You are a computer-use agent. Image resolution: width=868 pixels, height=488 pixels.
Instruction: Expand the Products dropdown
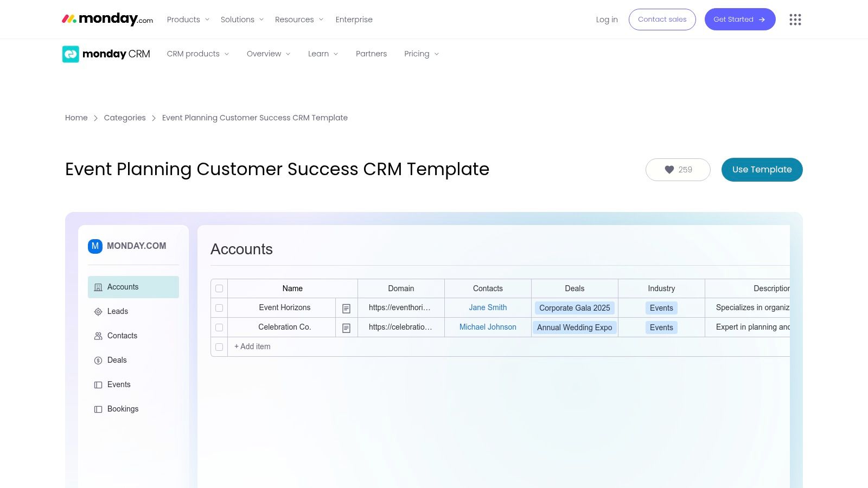coord(187,19)
